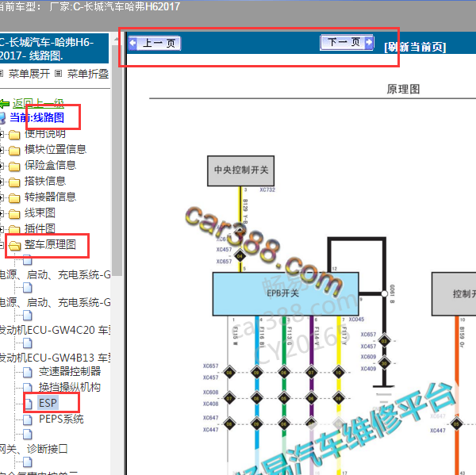Click page icon above 网关、诊断接口

pyautogui.click(x=28, y=435)
